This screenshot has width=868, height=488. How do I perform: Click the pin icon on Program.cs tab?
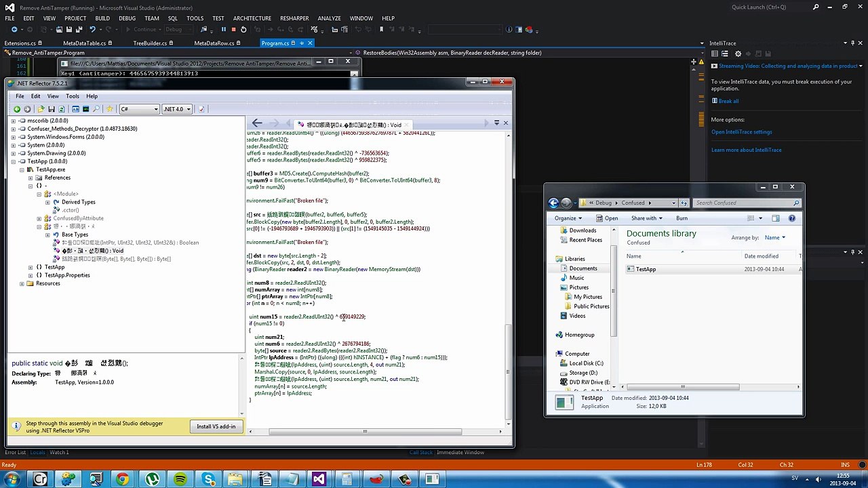(302, 43)
